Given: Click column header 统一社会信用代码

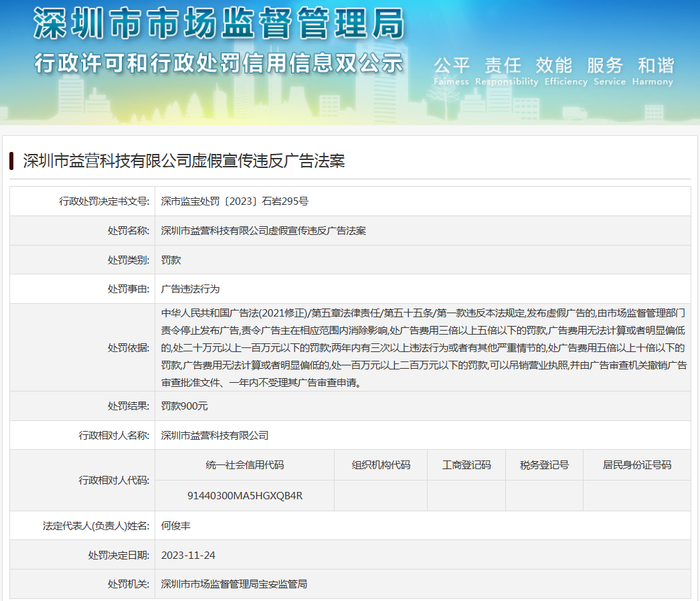Looking at the screenshot, I should (x=245, y=465).
